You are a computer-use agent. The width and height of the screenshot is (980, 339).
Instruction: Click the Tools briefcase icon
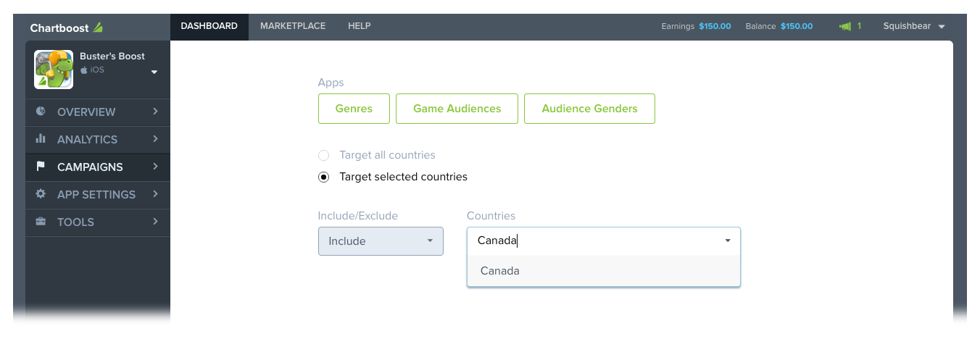pyautogui.click(x=41, y=222)
